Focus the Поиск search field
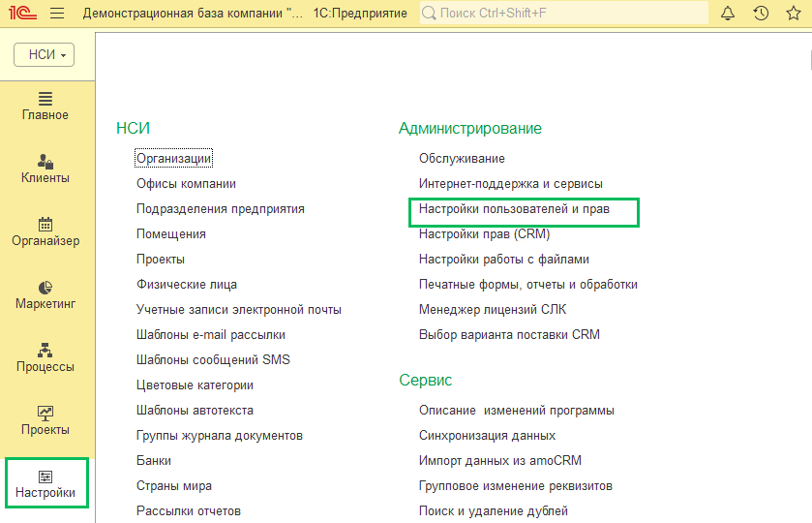This screenshot has width=812, height=523. tap(564, 13)
